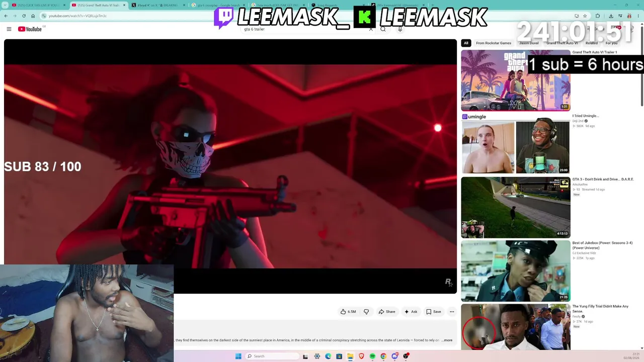
Task: Open a new browser tab
Action: [432, 5]
